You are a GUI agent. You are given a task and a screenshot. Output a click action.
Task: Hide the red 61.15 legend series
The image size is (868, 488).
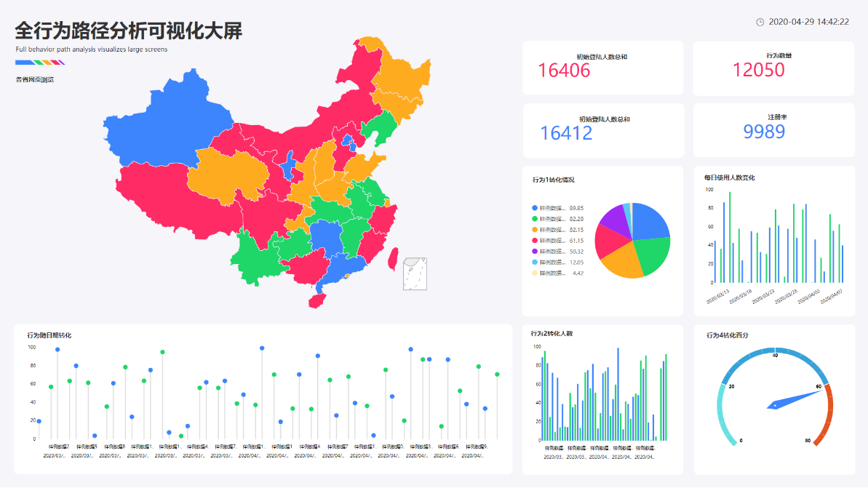coord(557,241)
